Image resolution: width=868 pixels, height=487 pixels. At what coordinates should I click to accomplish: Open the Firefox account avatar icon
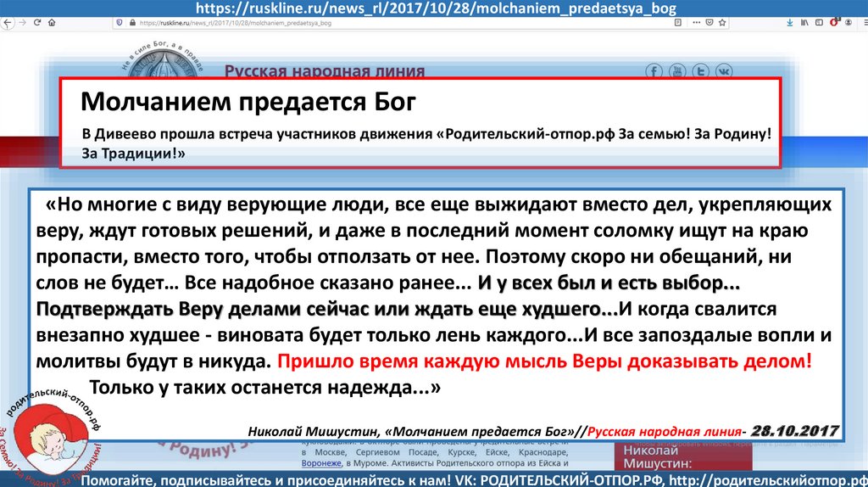[x=848, y=23]
